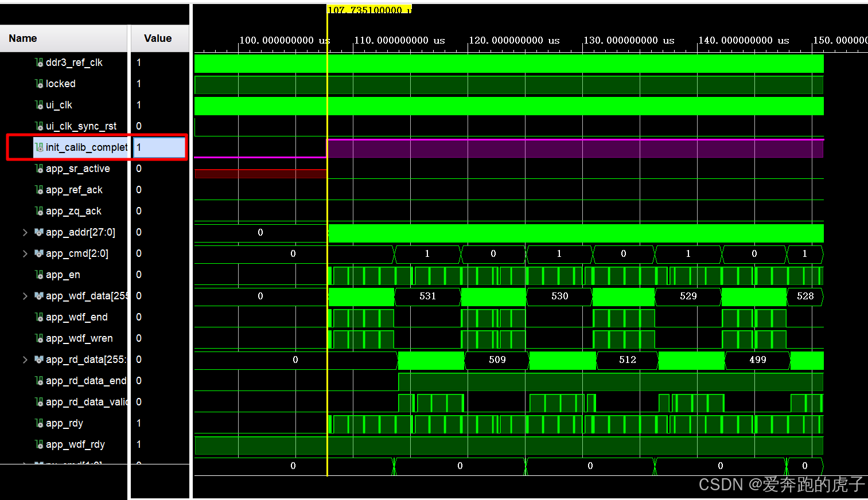Select the app_rd_data_end signal
868x500 pixels.
tap(86, 381)
